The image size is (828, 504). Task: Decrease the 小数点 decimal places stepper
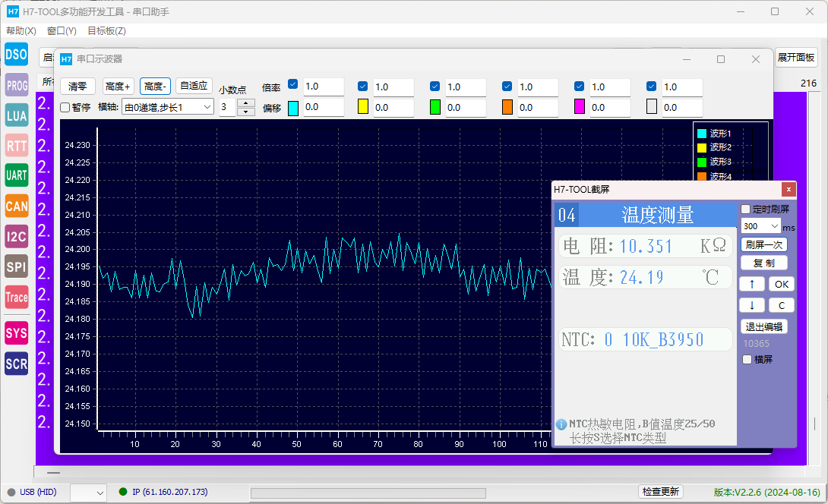246,112
